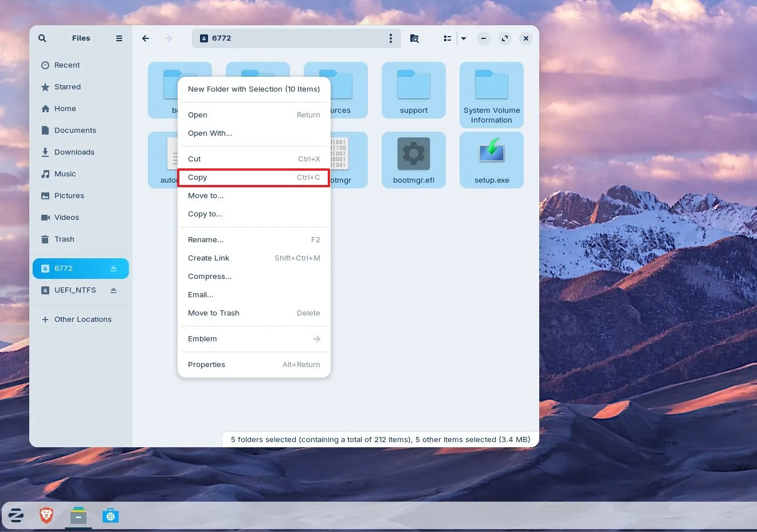The width and height of the screenshot is (757, 532).
Task: Select the setup.exe file
Action: pos(491,160)
